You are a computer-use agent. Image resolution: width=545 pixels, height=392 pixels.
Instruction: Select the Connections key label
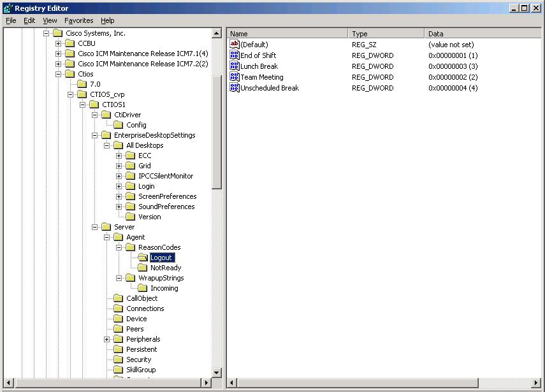[x=145, y=309]
